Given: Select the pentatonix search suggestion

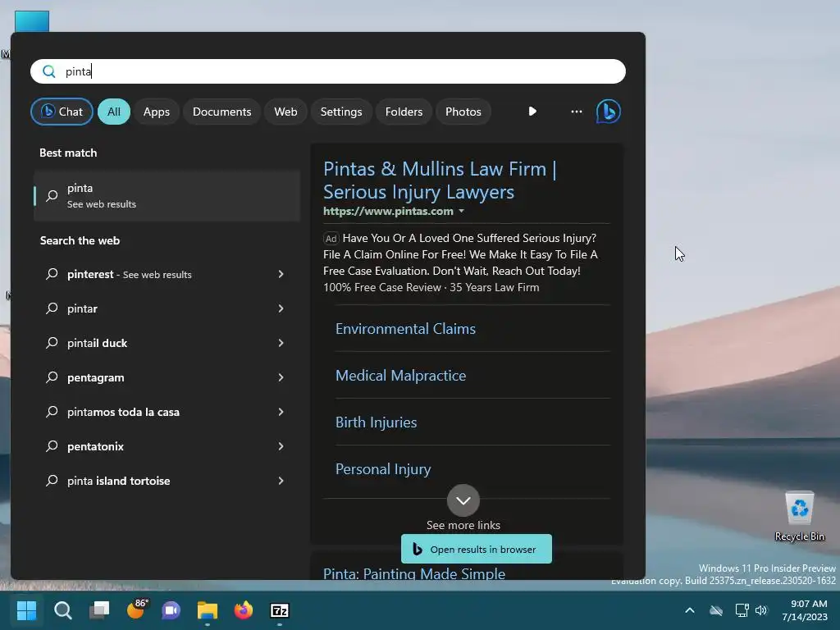Looking at the screenshot, I should pyautogui.click(x=167, y=446).
